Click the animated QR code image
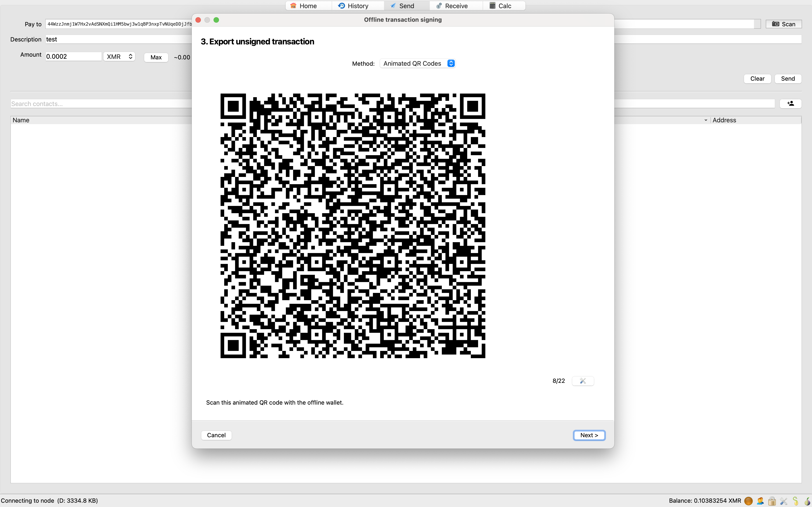812x507 pixels. point(353,226)
